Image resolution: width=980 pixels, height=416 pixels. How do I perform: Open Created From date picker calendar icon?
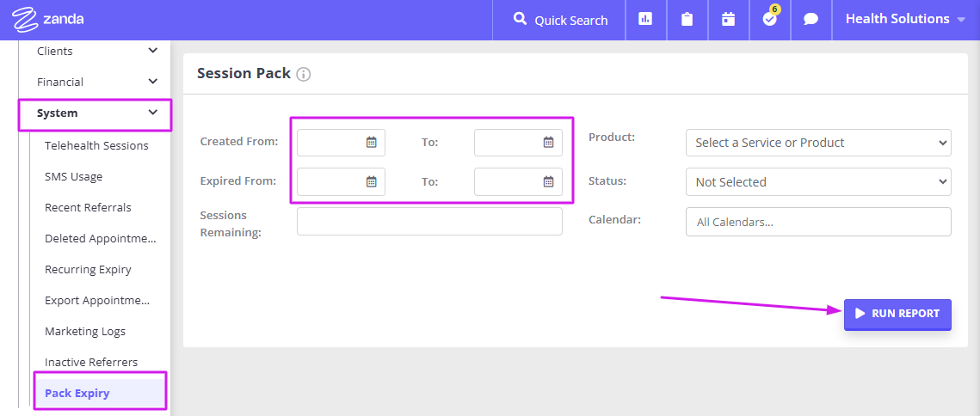click(371, 143)
